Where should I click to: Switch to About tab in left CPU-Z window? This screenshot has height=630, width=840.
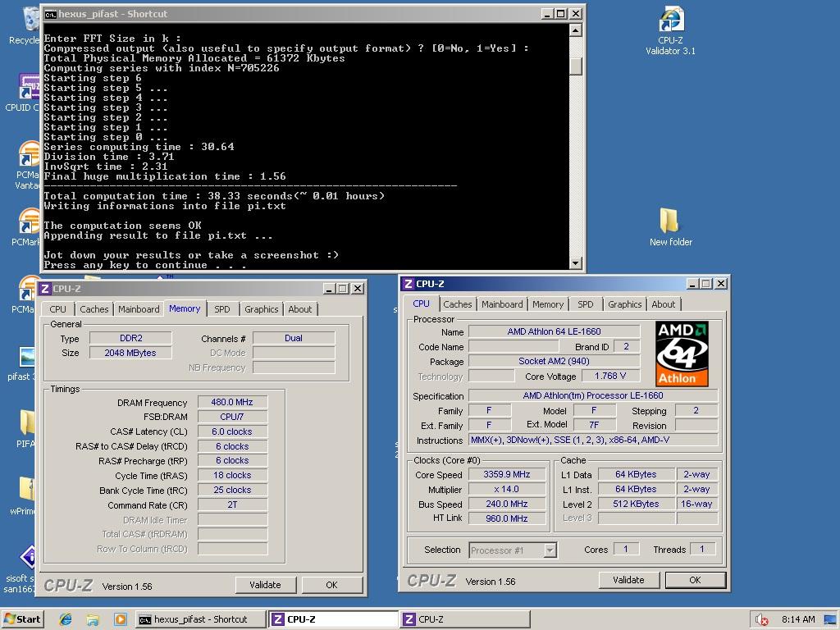300,309
